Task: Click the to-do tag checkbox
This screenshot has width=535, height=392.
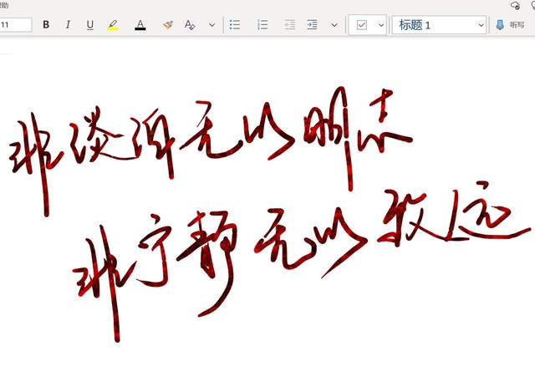Action: [x=362, y=25]
